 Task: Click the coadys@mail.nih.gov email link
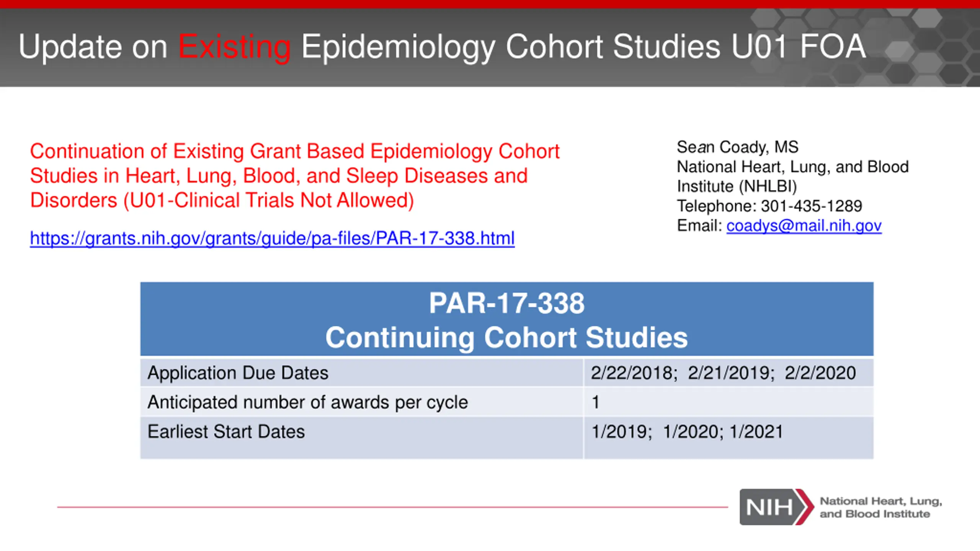804,226
